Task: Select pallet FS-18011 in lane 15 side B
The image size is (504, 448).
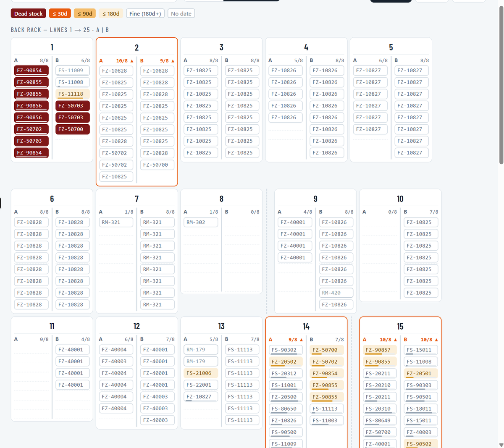Action: (x=421, y=409)
